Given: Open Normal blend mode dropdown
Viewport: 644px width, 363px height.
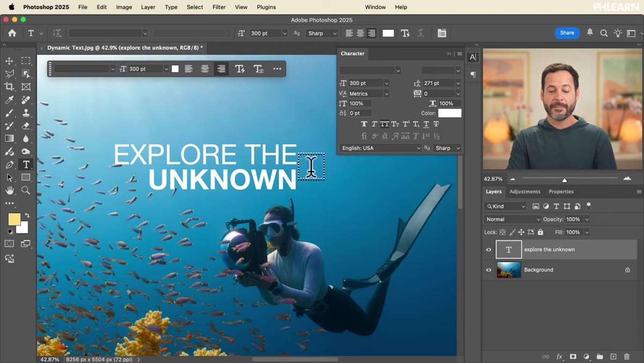Looking at the screenshot, I should (513, 219).
